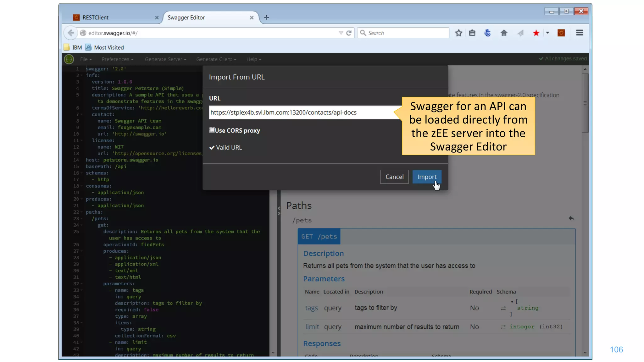The height and width of the screenshot is (362, 644).
Task: Toggle the Use CORS proxy checkbox
Action: click(212, 130)
